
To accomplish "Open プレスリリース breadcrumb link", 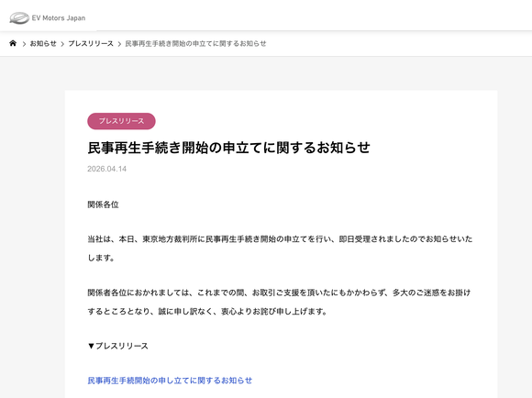I will click(91, 43).
